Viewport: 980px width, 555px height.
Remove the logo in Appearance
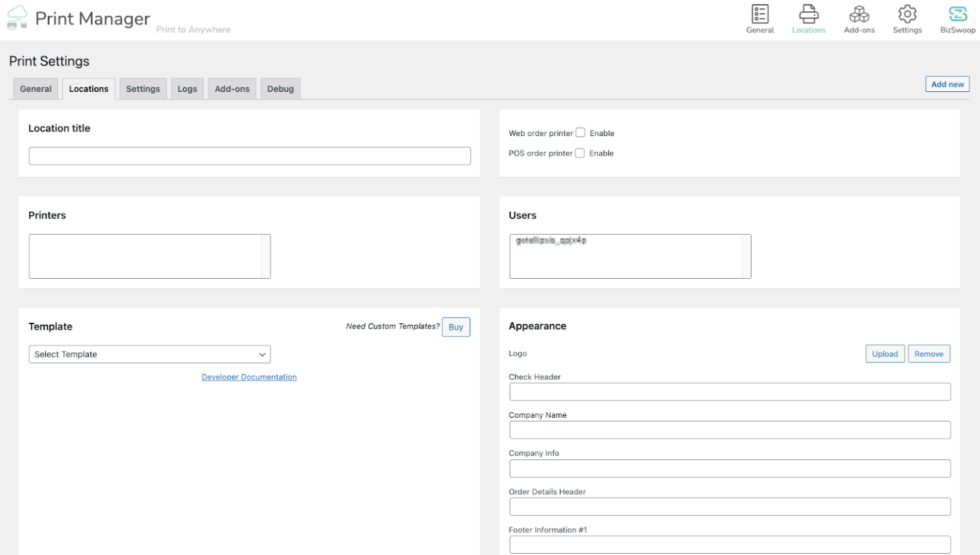929,353
